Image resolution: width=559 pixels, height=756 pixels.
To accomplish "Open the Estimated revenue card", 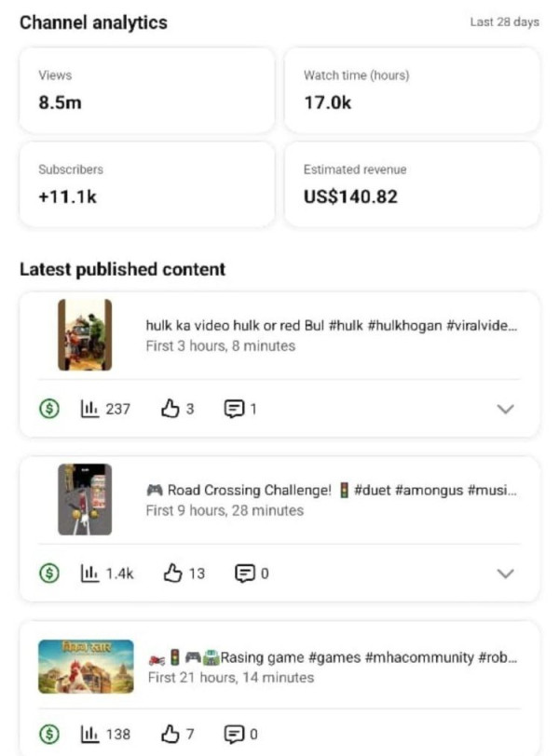I will pyautogui.click(x=411, y=184).
